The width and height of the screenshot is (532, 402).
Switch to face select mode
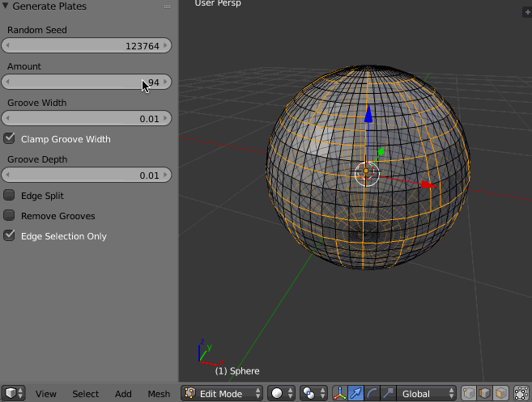click(500, 394)
